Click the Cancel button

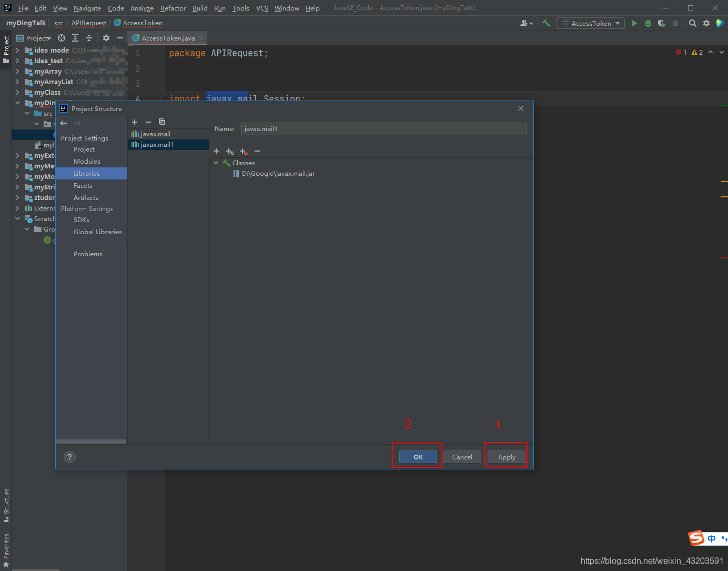462,457
